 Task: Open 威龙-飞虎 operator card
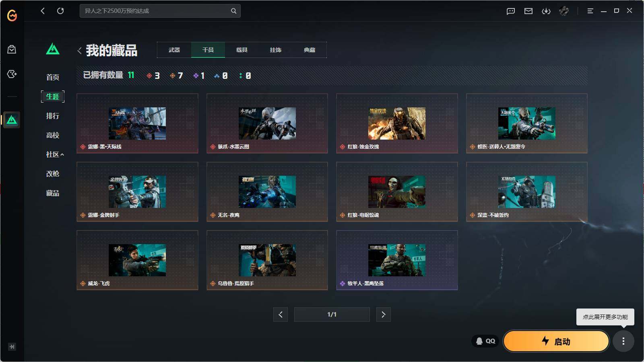[x=137, y=260]
